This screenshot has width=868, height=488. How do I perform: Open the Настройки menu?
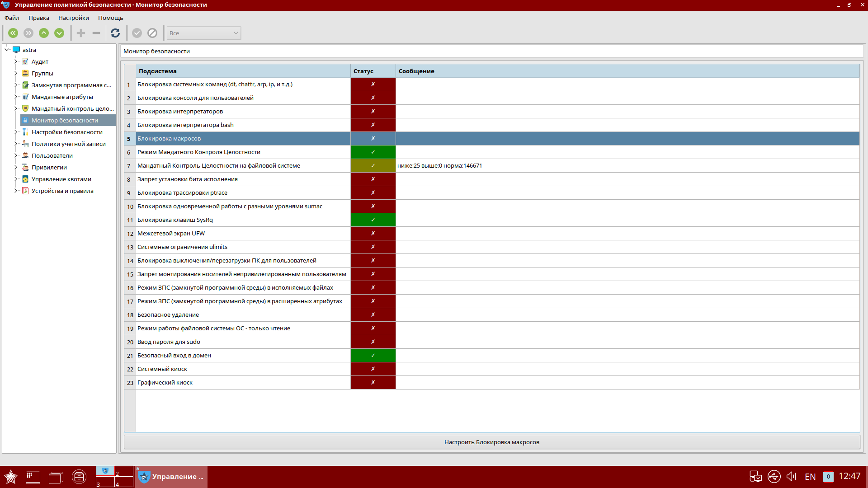click(73, 18)
